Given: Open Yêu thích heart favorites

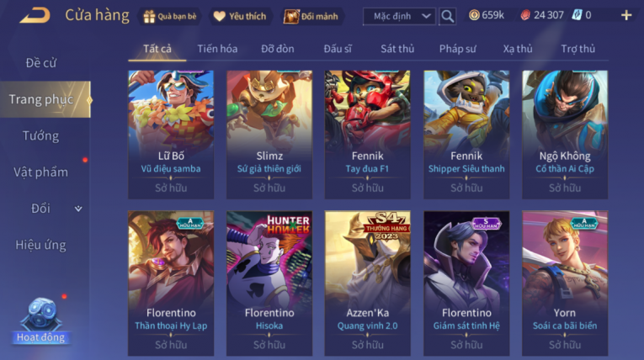Looking at the screenshot, I should click(240, 17).
